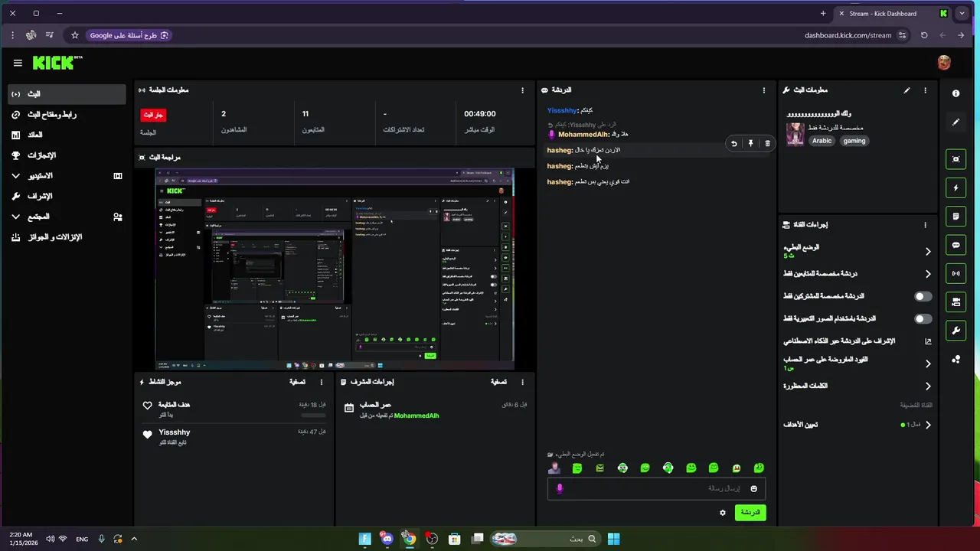Click the purple microphone badge in chat input
Screen dimensions: 980x551
click(x=560, y=488)
